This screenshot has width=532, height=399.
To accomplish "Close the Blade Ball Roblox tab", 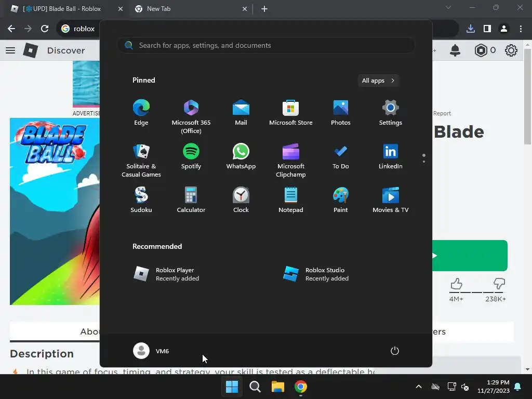I will click(121, 9).
